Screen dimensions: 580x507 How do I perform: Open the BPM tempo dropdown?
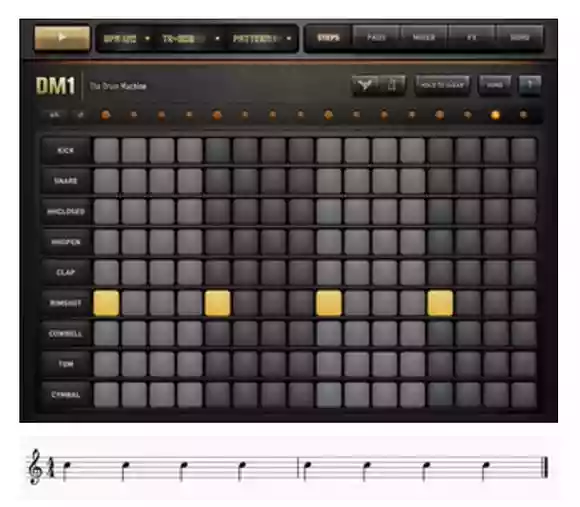[126, 38]
